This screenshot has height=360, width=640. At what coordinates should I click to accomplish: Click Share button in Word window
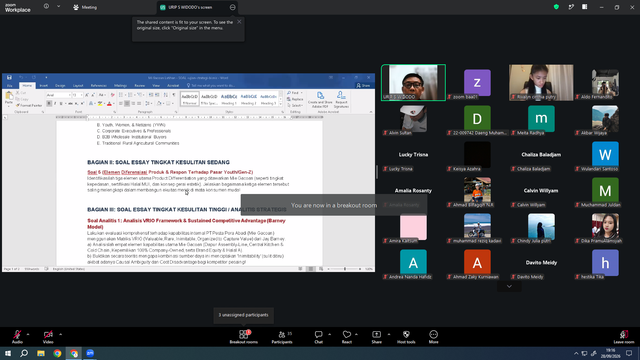click(363, 86)
